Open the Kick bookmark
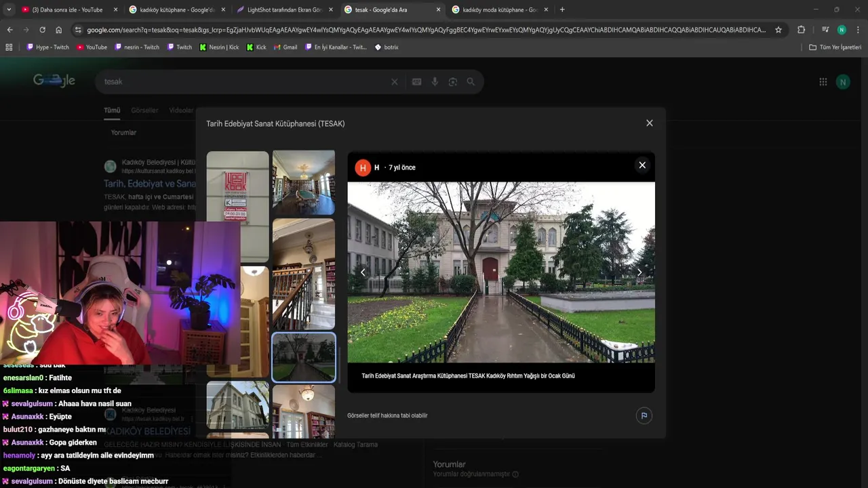868x488 pixels. (x=256, y=47)
